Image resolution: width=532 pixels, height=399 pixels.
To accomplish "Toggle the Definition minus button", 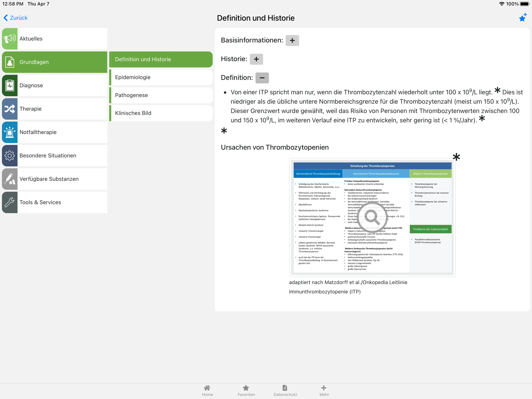I will tap(261, 78).
